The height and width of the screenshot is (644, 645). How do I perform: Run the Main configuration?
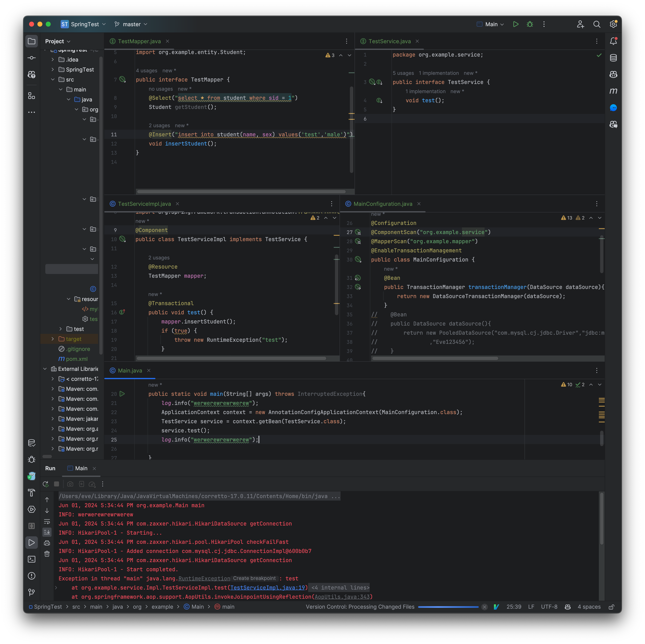pos(516,24)
